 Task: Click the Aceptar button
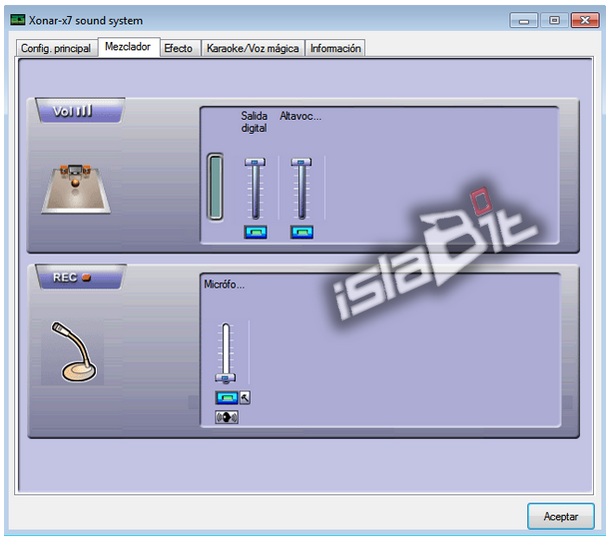(x=561, y=516)
